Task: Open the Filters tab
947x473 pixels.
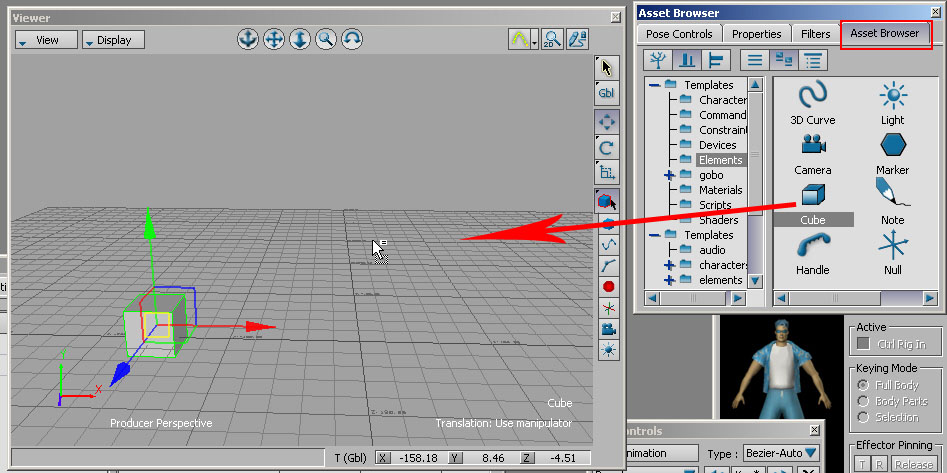Action: 815,34
